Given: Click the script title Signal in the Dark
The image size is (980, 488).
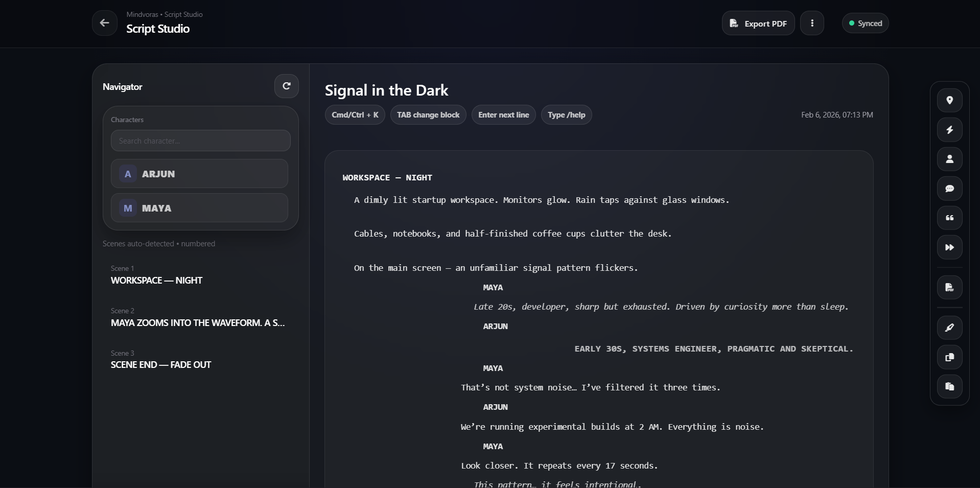Looking at the screenshot, I should (x=386, y=90).
